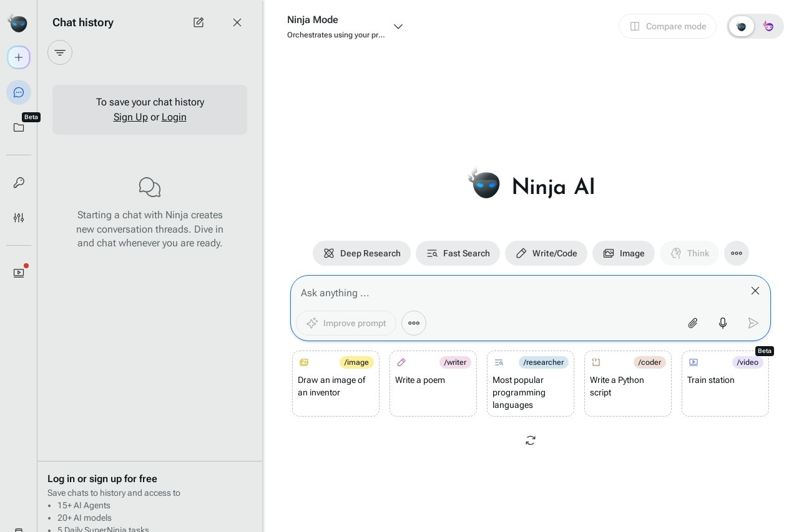Click the Chat history heading
This screenshot has height=532, width=799.
tap(83, 22)
